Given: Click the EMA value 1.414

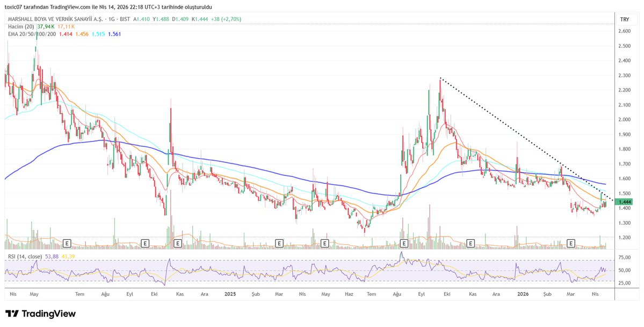Looking at the screenshot, I should [x=66, y=34].
